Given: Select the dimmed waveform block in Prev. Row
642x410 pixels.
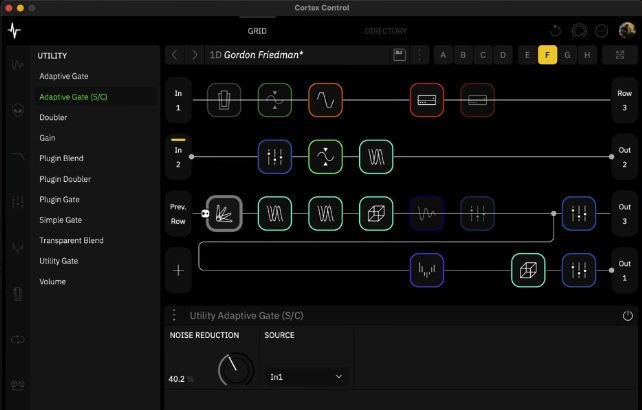Looking at the screenshot, I should click(x=427, y=213).
